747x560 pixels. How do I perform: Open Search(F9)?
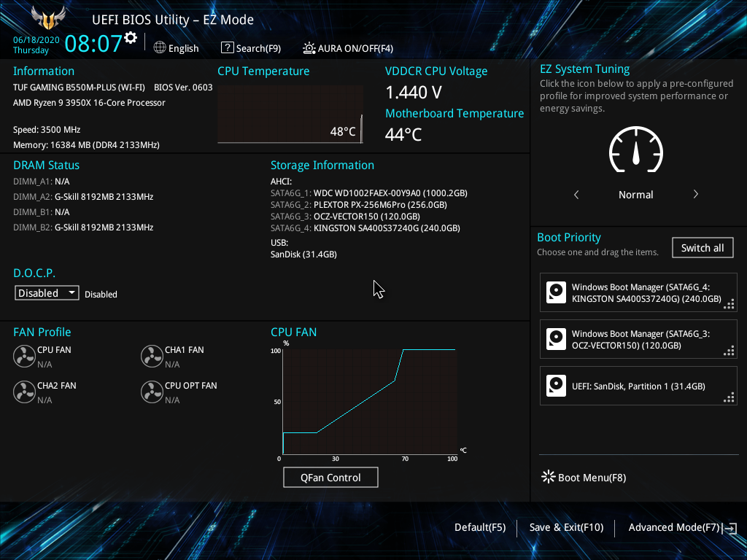[251, 48]
